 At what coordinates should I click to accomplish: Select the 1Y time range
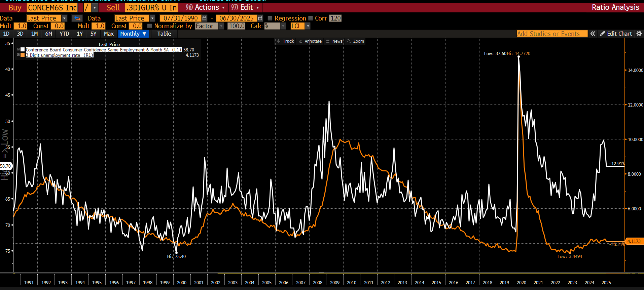coord(80,34)
